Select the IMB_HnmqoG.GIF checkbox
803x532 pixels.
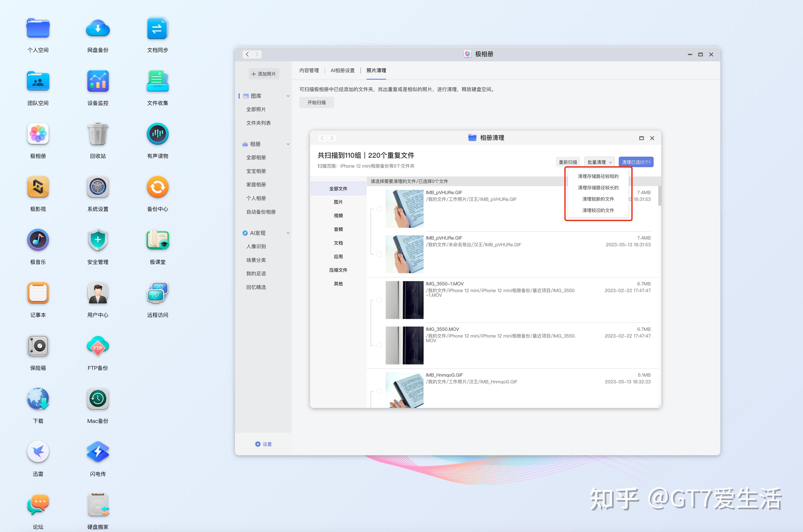pyautogui.click(x=379, y=391)
